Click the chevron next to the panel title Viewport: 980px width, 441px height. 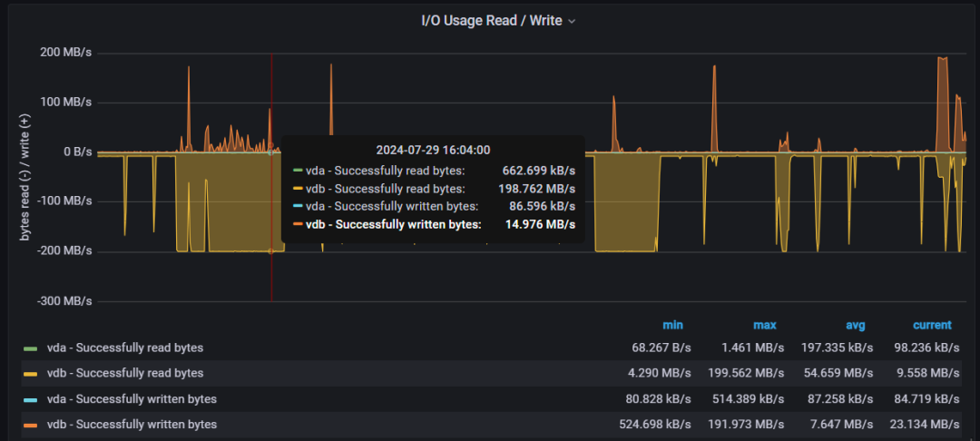tap(572, 21)
